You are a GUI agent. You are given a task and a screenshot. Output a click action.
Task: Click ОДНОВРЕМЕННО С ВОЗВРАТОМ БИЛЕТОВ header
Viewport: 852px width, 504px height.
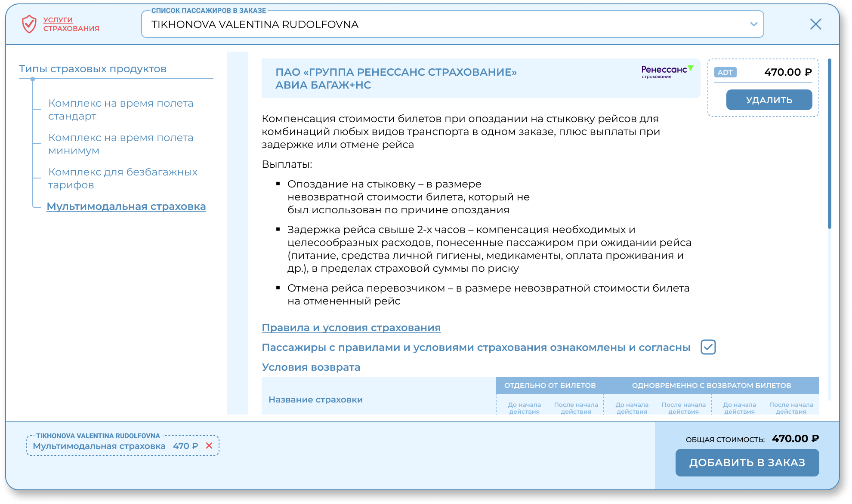[711, 385]
